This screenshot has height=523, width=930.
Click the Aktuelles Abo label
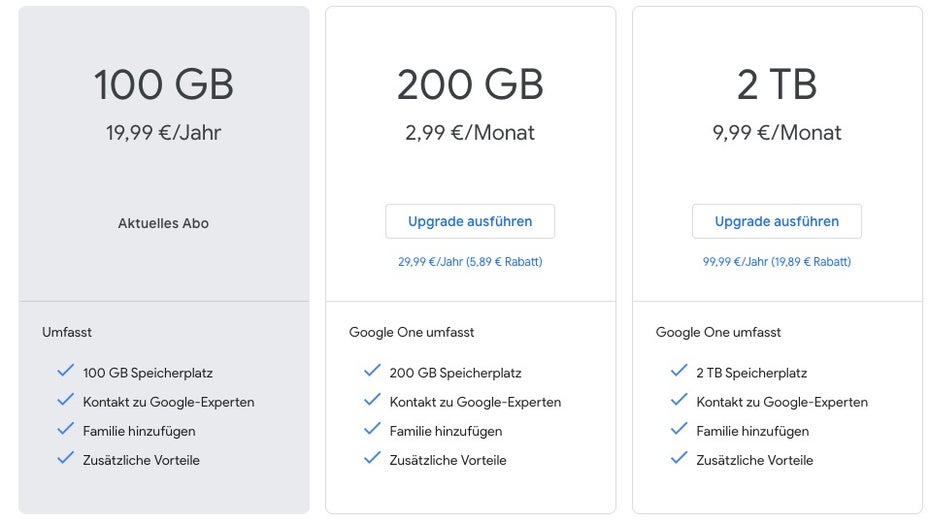(x=163, y=223)
